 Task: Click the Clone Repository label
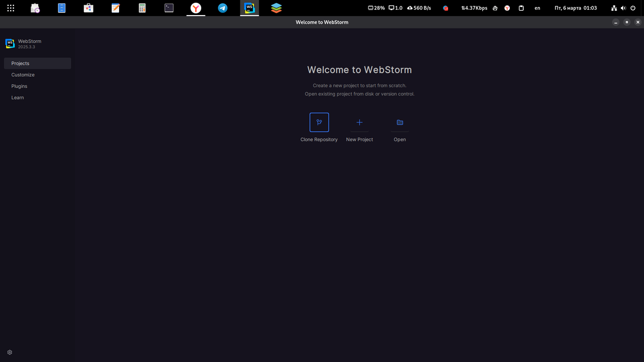tap(319, 139)
